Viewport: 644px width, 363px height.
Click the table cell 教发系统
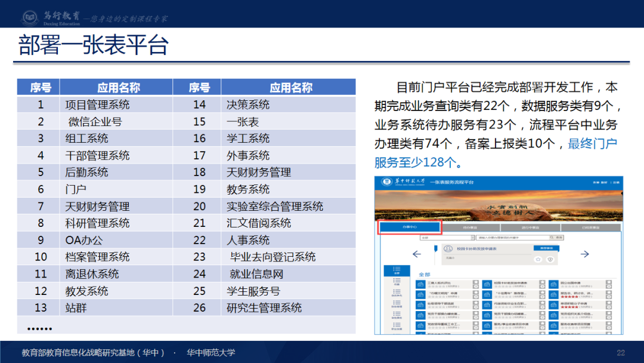[x=86, y=291]
